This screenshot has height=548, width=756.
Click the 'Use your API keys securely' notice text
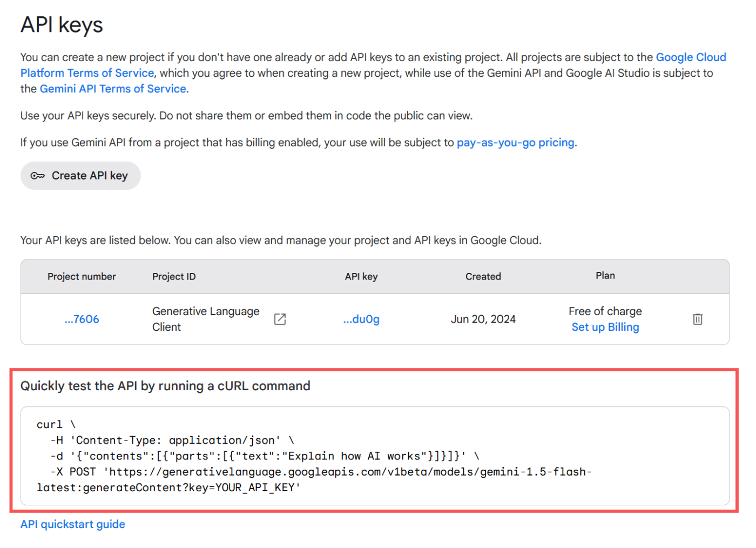246,116
